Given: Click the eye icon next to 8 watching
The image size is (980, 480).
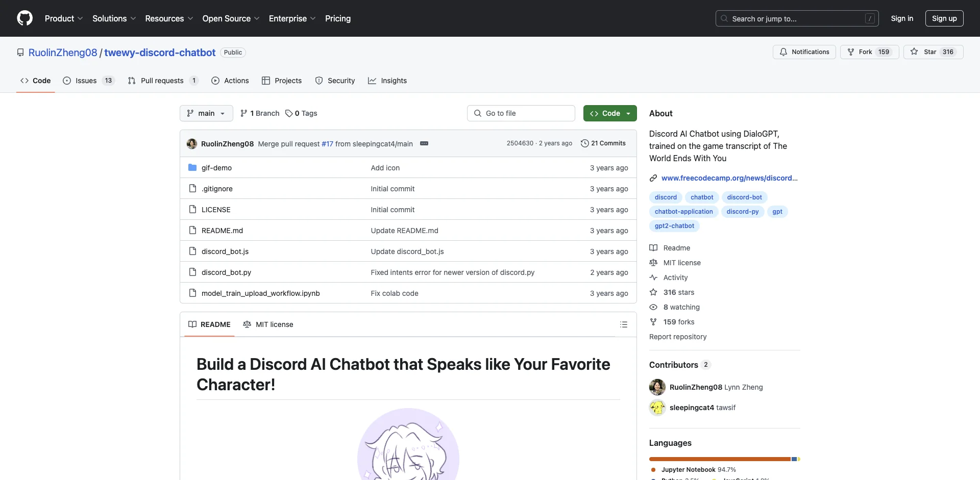Looking at the screenshot, I should tap(653, 307).
